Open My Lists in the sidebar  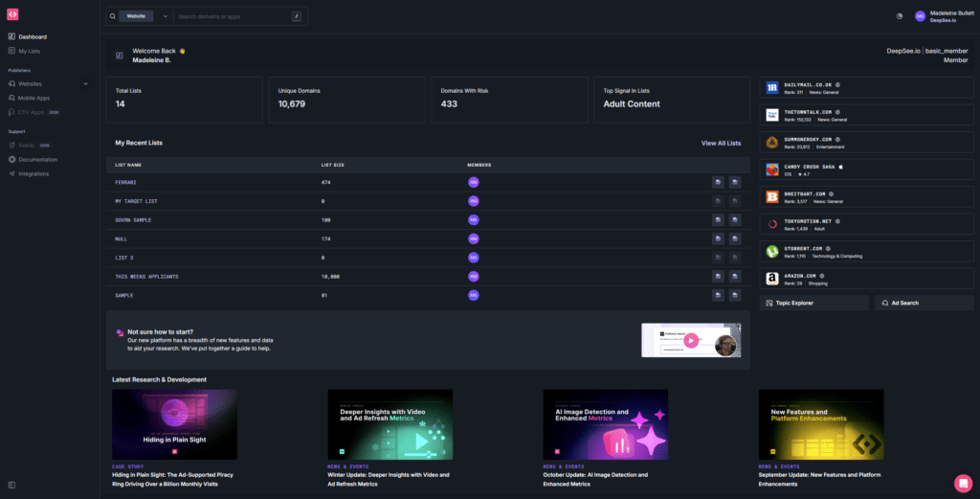point(24,52)
